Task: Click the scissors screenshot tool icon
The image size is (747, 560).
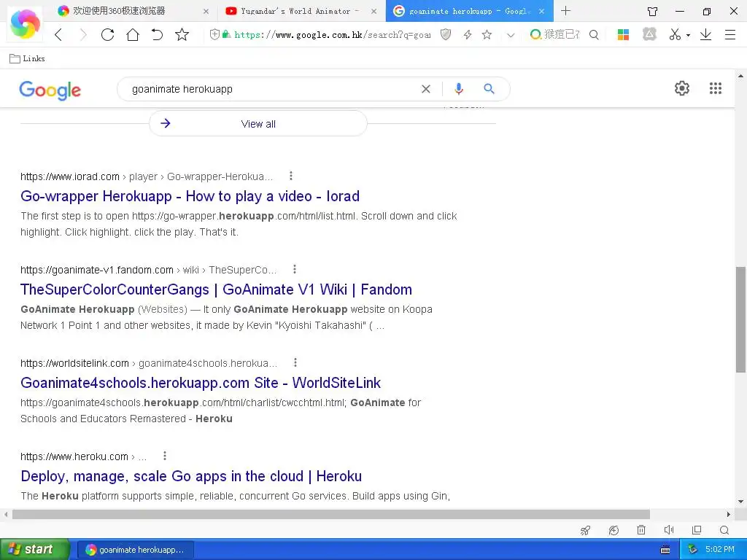Action: [x=675, y=34]
